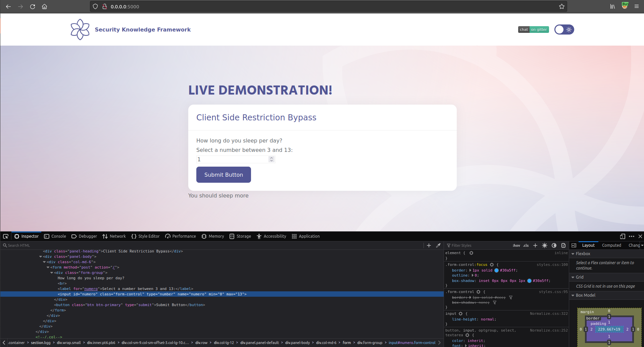Click selector highlighter for .form-control:focus rule
Viewport: 644px width, 347px height.
492,265
